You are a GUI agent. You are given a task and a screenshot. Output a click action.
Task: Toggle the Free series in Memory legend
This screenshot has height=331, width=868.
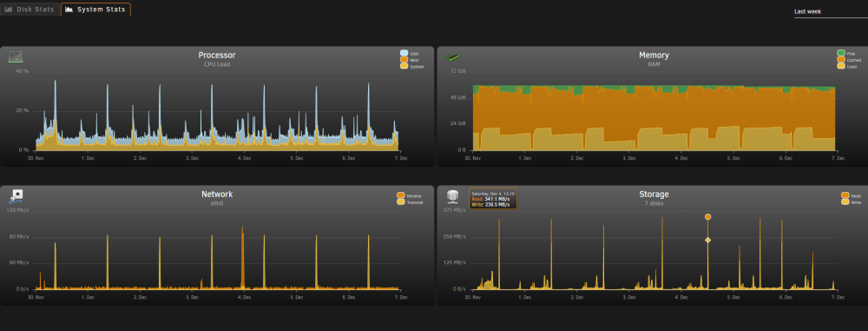click(x=846, y=54)
